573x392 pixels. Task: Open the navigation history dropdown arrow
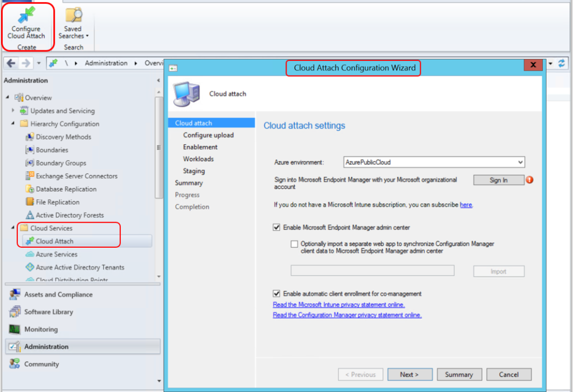coord(39,63)
